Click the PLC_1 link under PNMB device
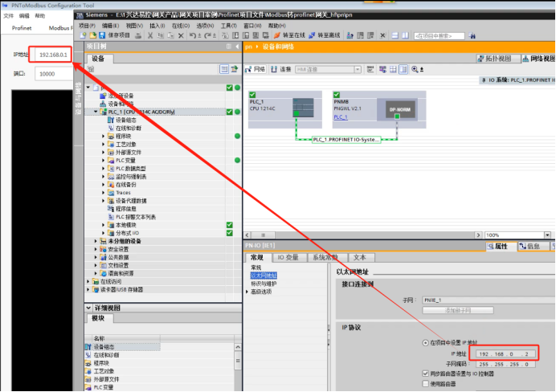The height and width of the screenshot is (392, 556). 341,117
